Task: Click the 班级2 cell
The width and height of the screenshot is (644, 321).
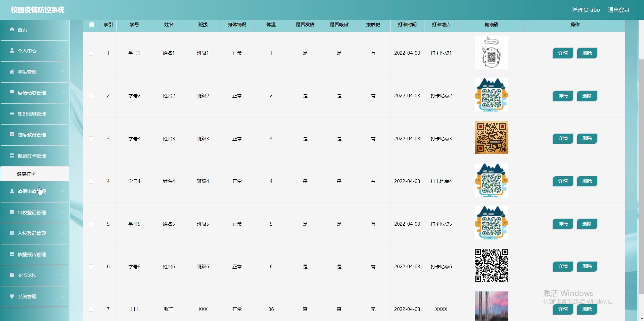Action: (203, 96)
